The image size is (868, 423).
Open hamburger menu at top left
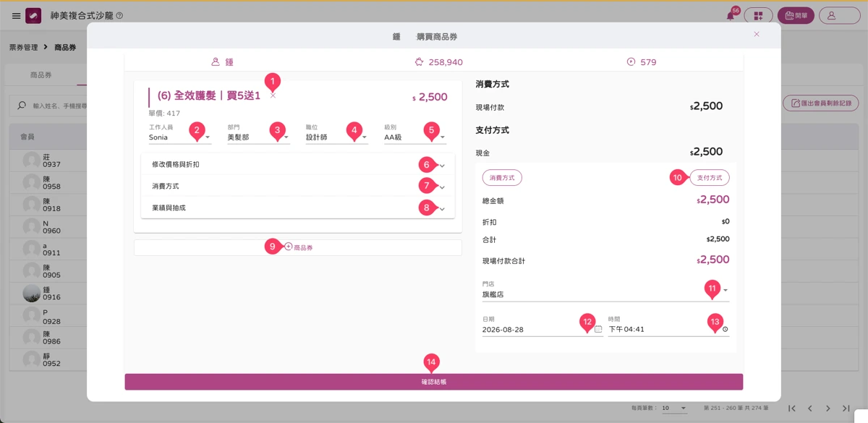(16, 16)
